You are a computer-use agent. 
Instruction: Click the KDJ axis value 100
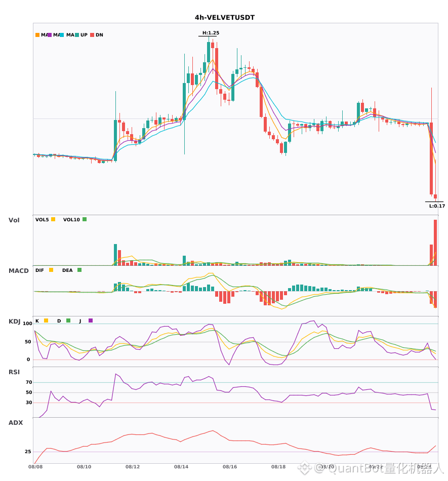coord(27,324)
